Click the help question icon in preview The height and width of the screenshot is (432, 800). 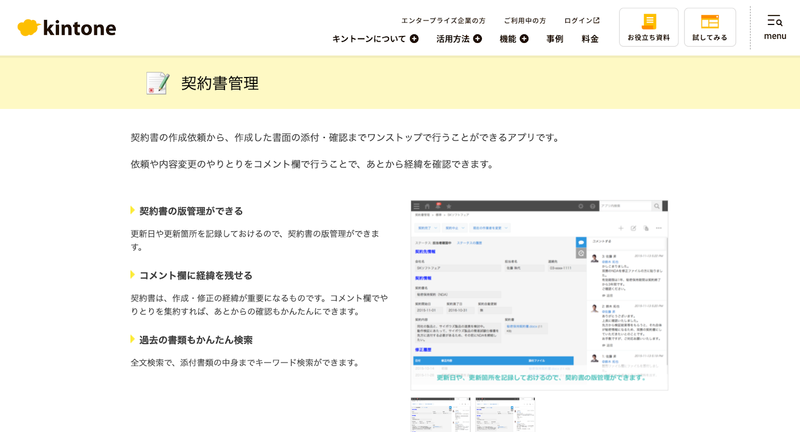click(592, 206)
